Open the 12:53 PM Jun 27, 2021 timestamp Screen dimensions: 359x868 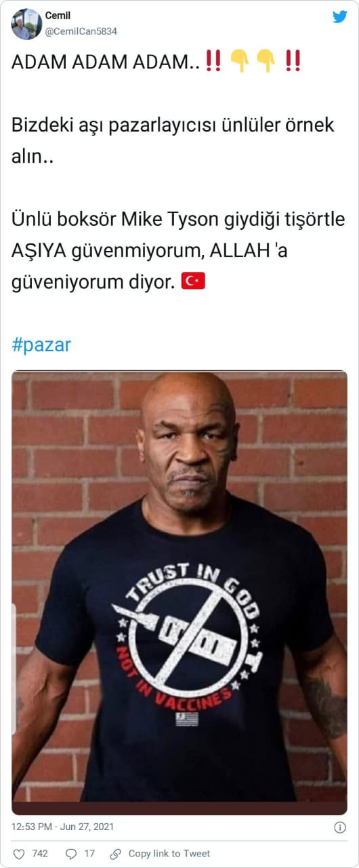(62, 827)
